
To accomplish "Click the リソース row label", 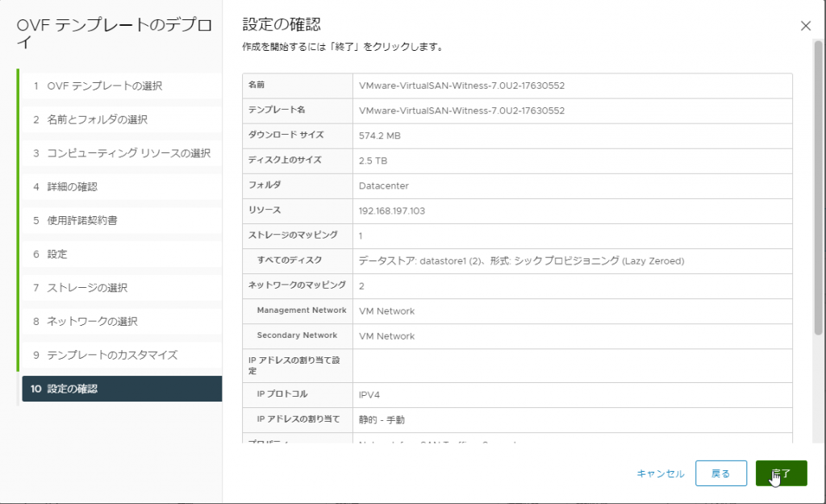I will (265, 210).
